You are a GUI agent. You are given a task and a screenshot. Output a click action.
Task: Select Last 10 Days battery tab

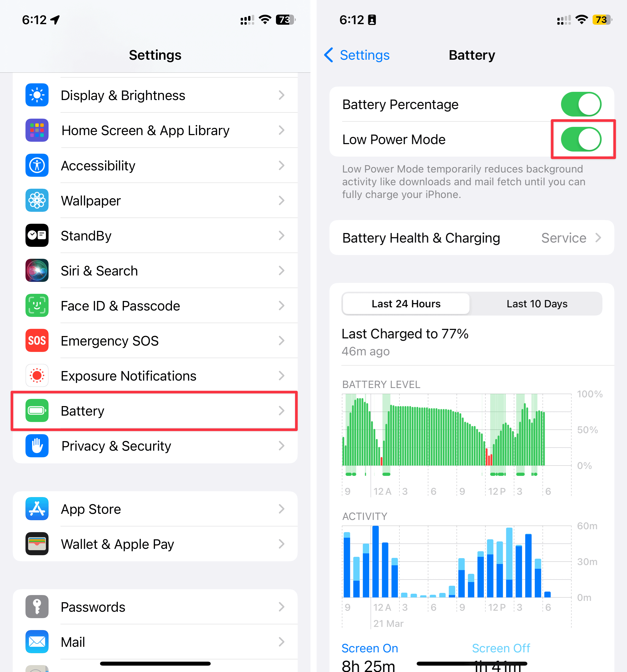tap(536, 304)
